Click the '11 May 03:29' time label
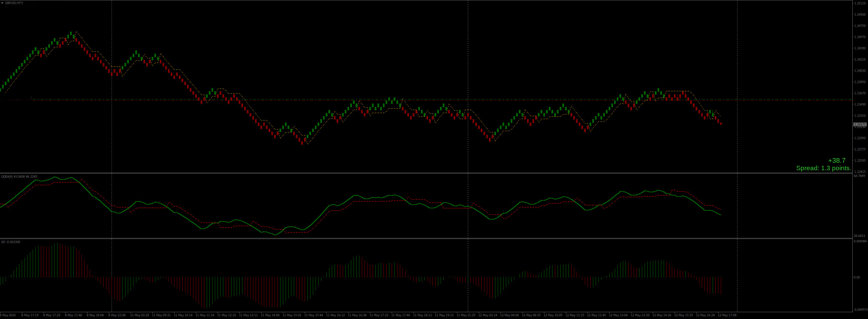 click(139, 315)
